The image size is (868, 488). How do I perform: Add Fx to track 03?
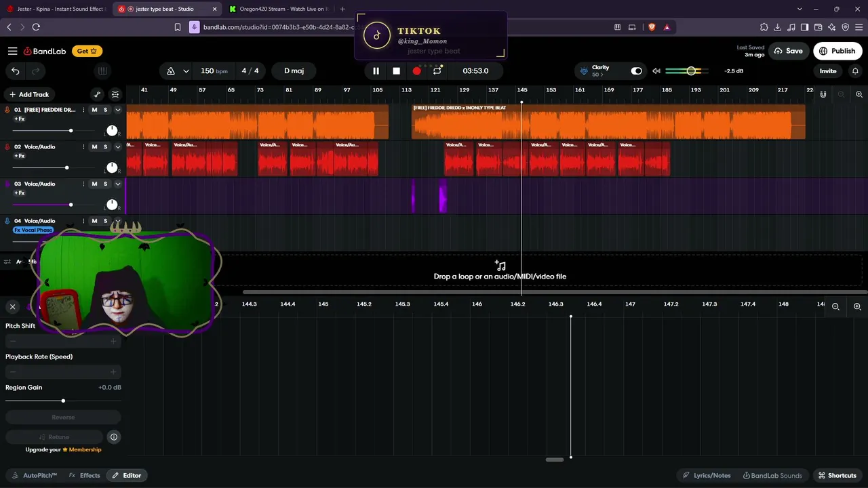(x=20, y=193)
